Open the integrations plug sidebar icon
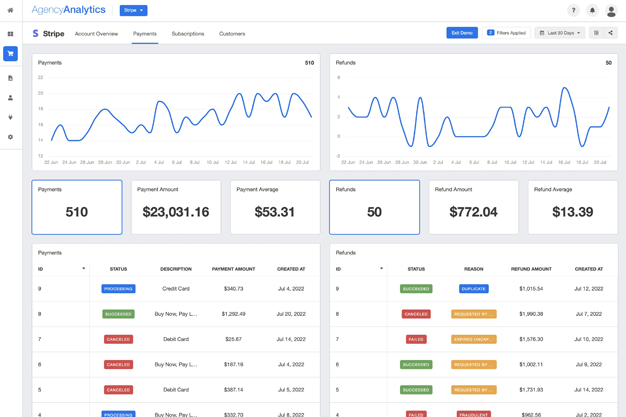The image size is (626, 417). click(x=10, y=117)
